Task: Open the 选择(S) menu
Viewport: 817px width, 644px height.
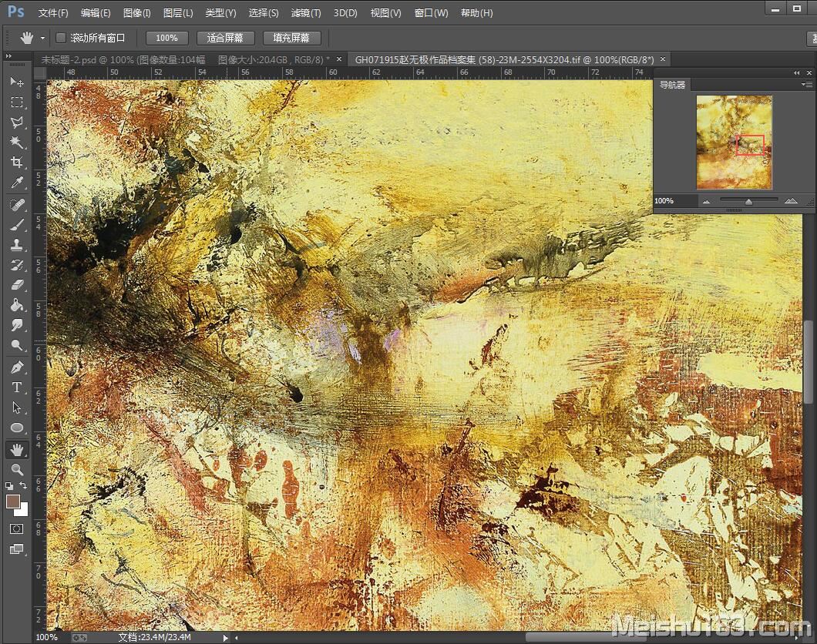Action: tap(263, 13)
